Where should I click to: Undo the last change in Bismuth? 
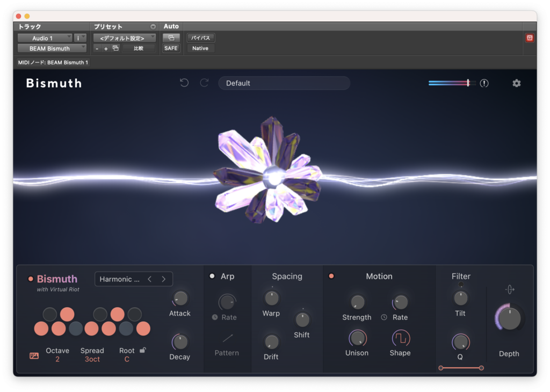pyautogui.click(x=184, y=83)
